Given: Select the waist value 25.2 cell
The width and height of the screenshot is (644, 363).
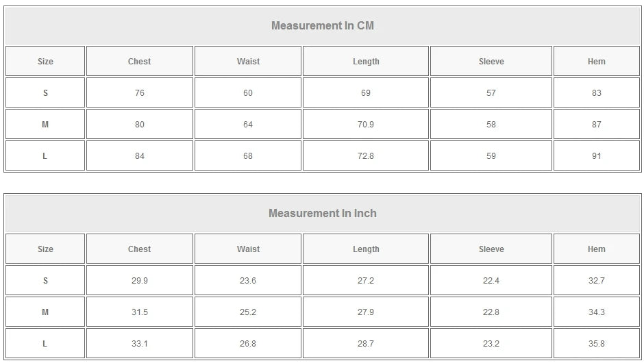Looking at the screenshot, I should click(248, 312).
